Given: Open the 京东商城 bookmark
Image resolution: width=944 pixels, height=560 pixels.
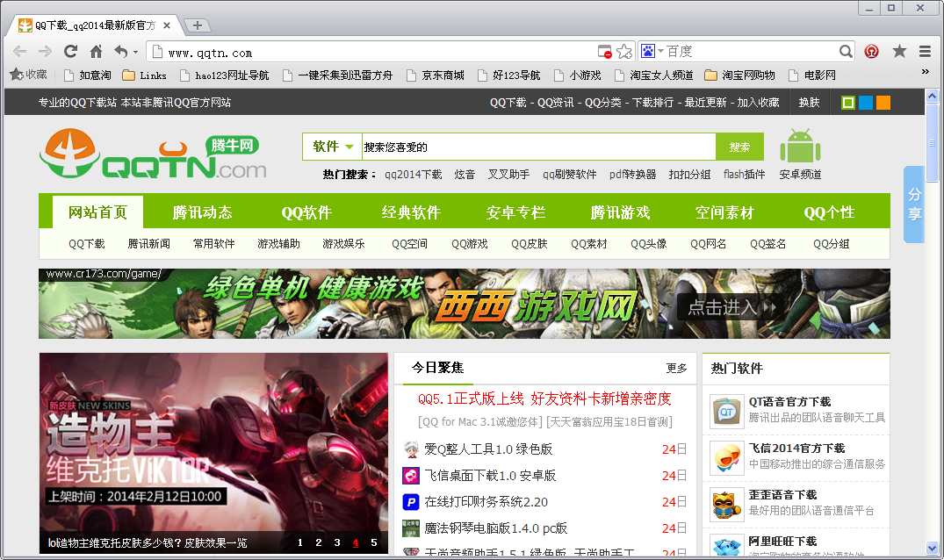Looking at the screenshot, I should [436, 75].
